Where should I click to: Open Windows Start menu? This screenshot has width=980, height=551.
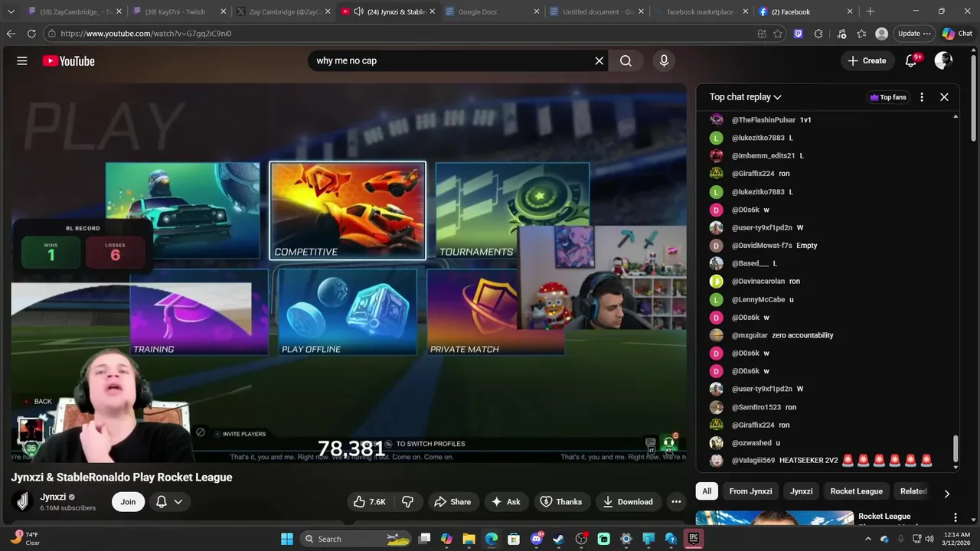point(286,539)
